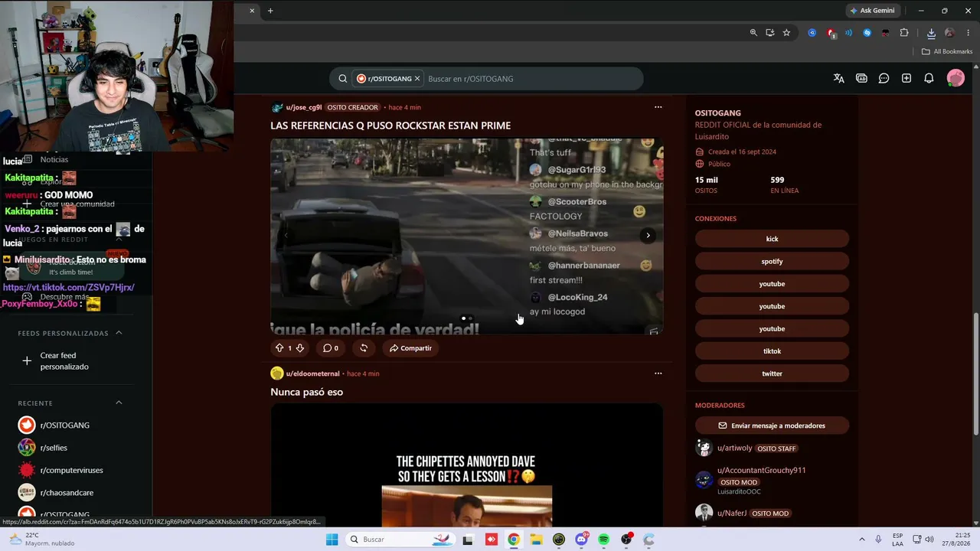
Task: Open the Shazam browser extension
Action: click(x=867, y=33)
